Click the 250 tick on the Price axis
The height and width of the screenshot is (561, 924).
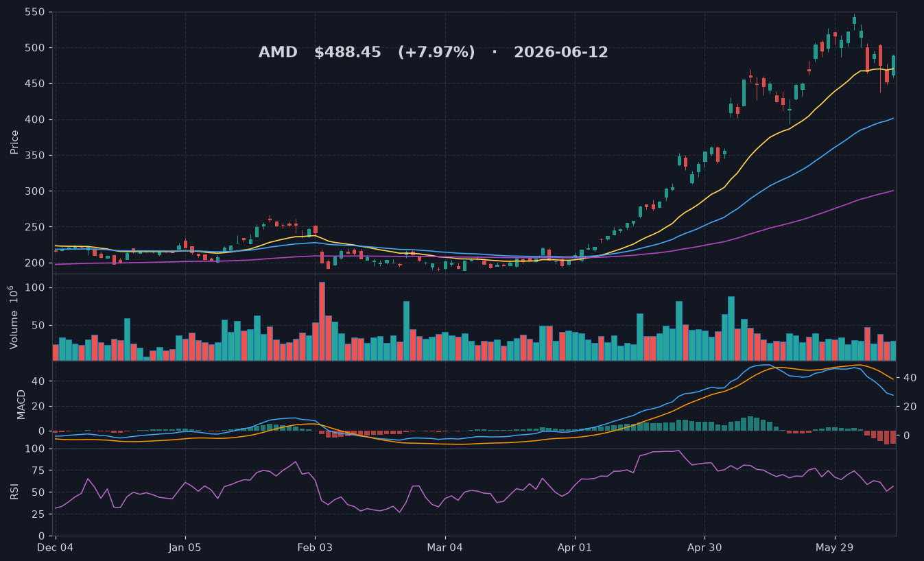click(x=35, y=227)
